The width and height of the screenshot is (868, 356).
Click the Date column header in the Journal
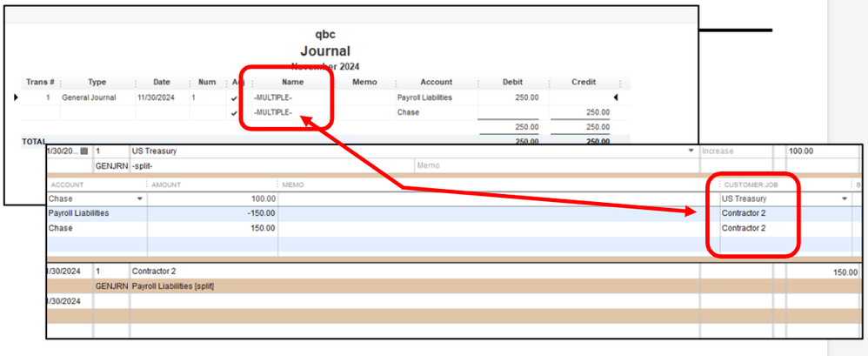(x=162, y=82)
